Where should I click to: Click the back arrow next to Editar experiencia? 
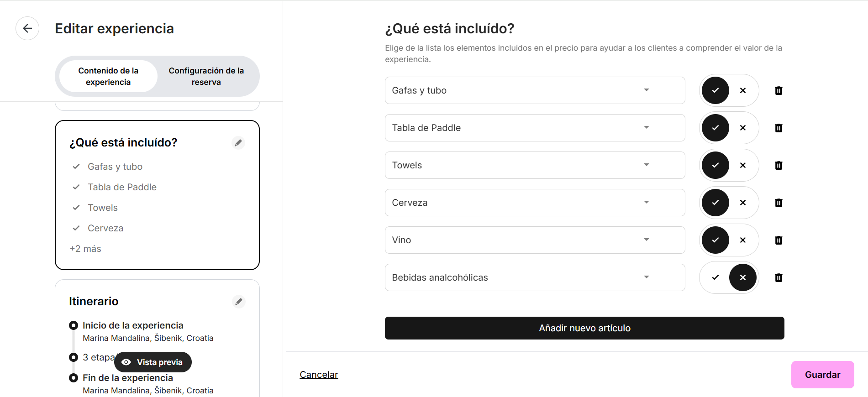click(x=27, y=28)
